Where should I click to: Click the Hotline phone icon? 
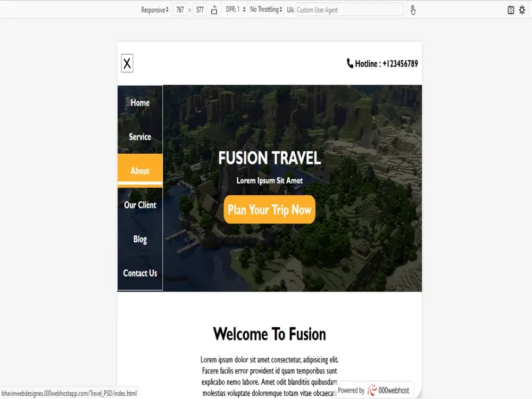350,63
